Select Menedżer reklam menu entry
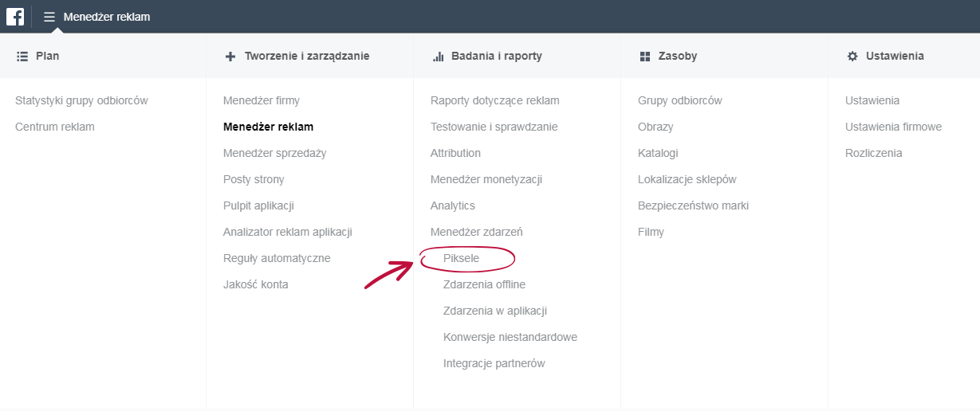Image resolution: width=980 pixels, height=411 pixels. tap(268, 127)
